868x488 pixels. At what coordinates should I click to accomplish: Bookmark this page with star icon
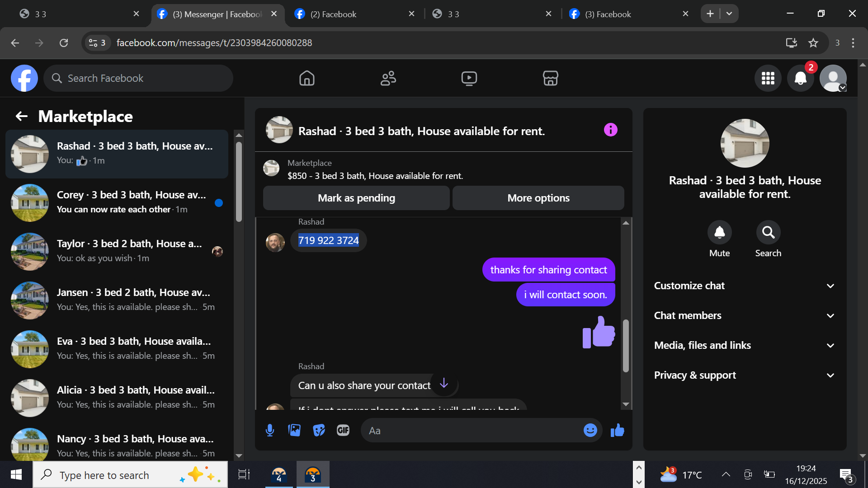[x=813, y=43]
